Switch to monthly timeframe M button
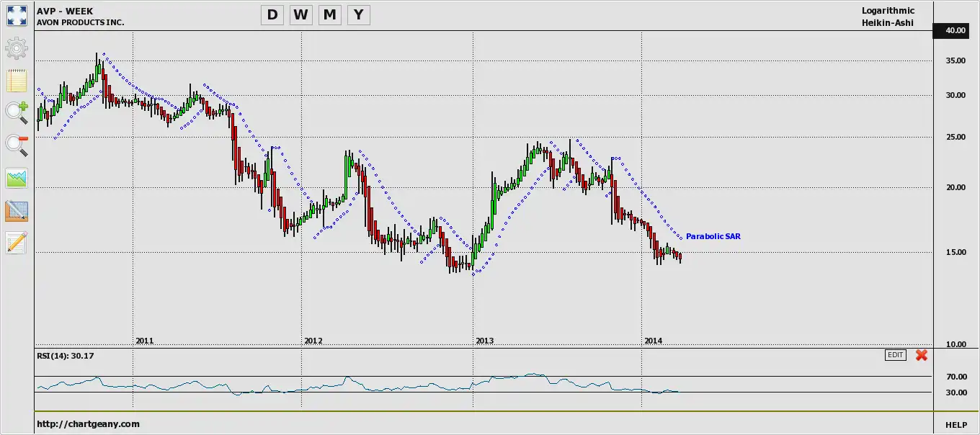 coord(329,14)
